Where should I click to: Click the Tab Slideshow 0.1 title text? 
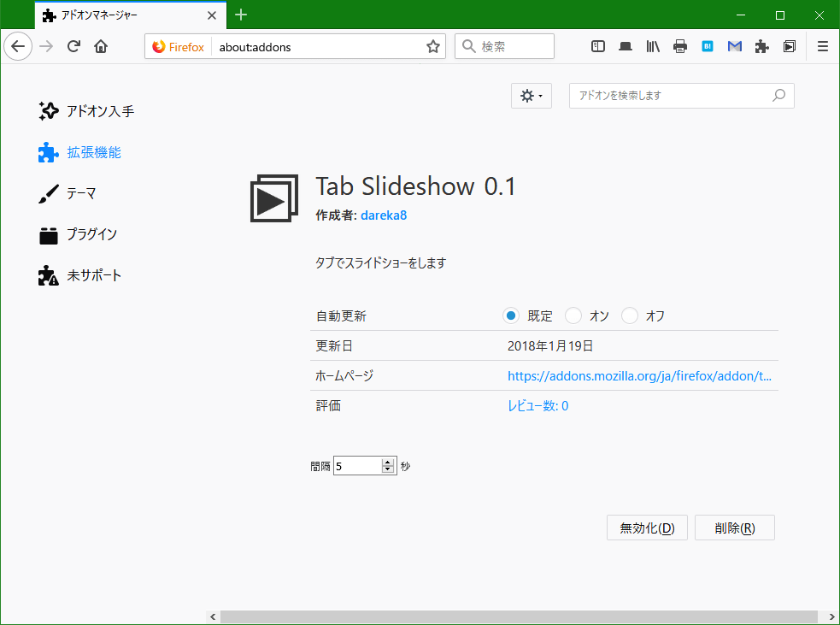(x=415, y=186)
